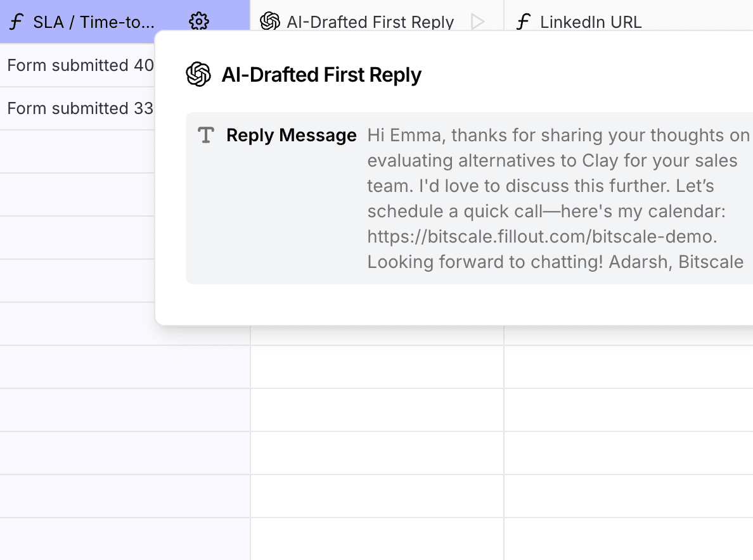
Task: Run the AI-Drafted First Reply column
Action: pyautogui.click(x=477, y=22)
